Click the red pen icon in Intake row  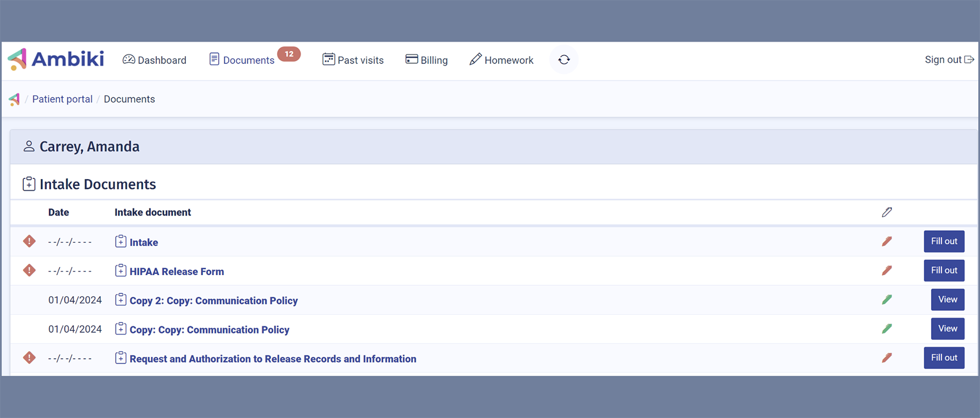pos(887,241)
